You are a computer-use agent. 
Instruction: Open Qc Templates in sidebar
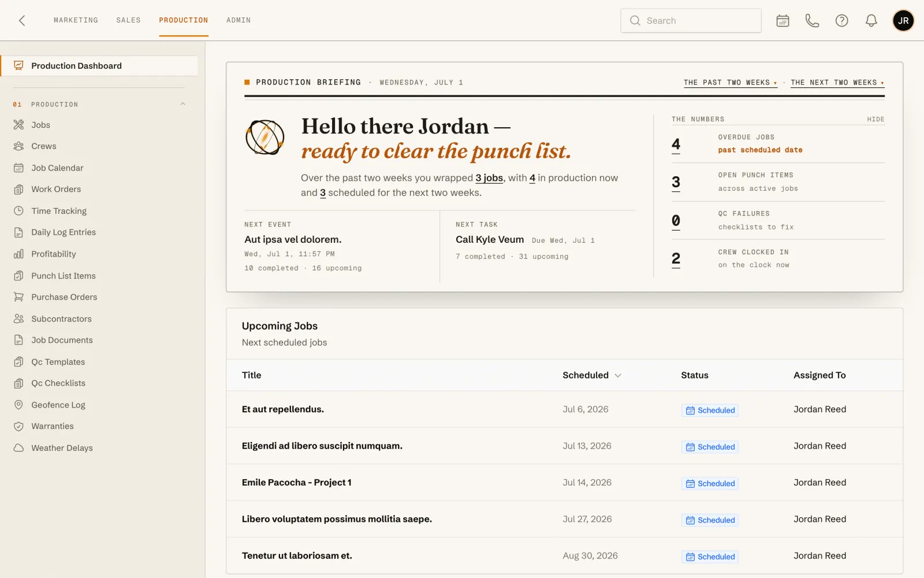pyautogui.click(x=58, y=362)
